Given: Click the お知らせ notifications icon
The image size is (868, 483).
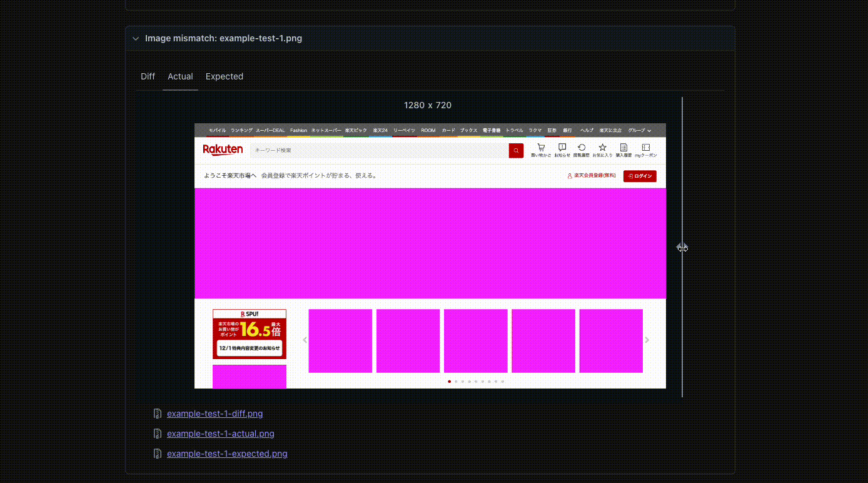Looking at the screenshot, I should pos(562,148).
